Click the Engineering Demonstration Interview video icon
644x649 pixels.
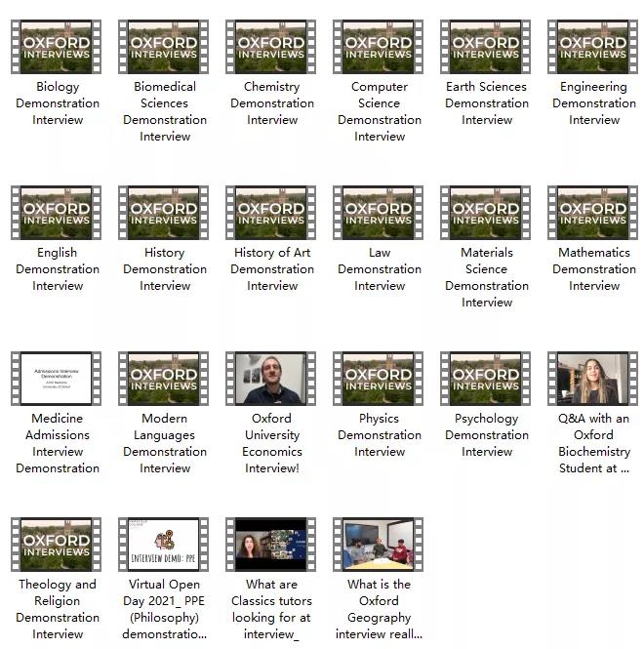592,47
